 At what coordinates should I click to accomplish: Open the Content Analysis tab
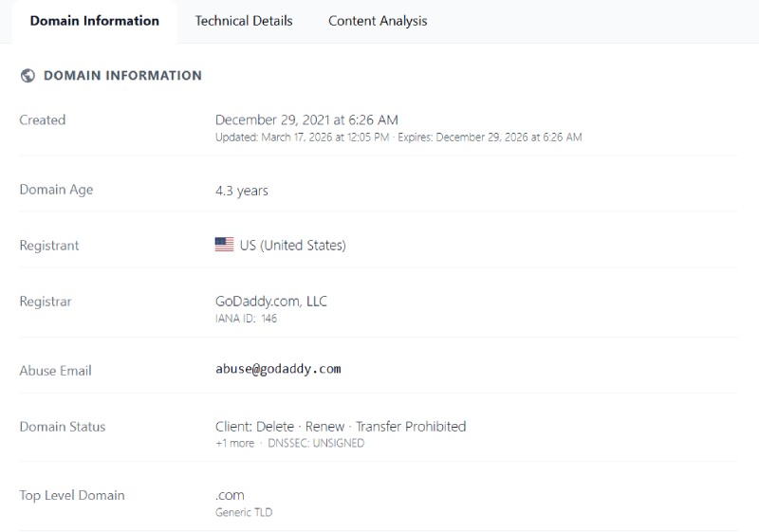click(x=378, y=21)
